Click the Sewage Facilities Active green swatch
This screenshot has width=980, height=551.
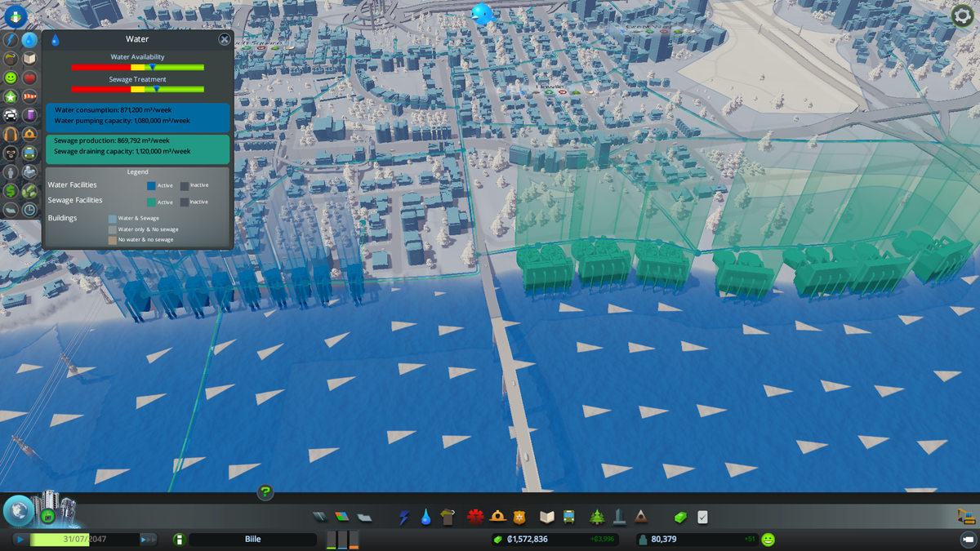[x=151, y=202]
